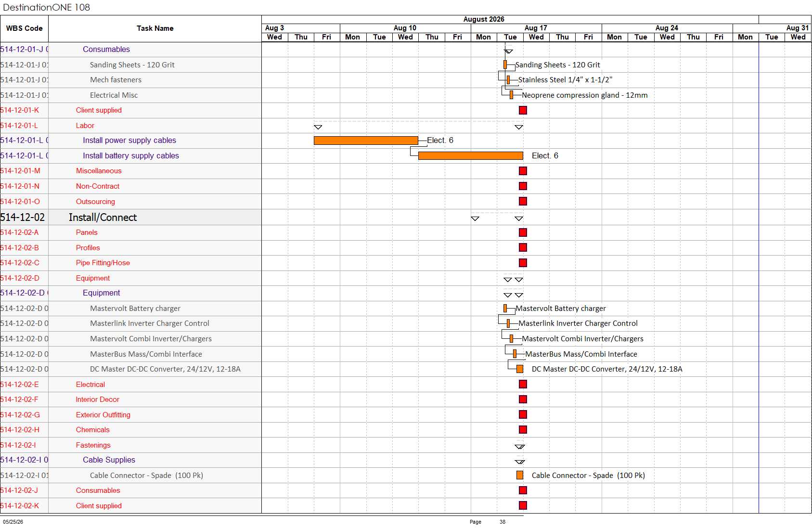
Task: Click the red milestone marker for Panels row
Action: tap(523, 232)
